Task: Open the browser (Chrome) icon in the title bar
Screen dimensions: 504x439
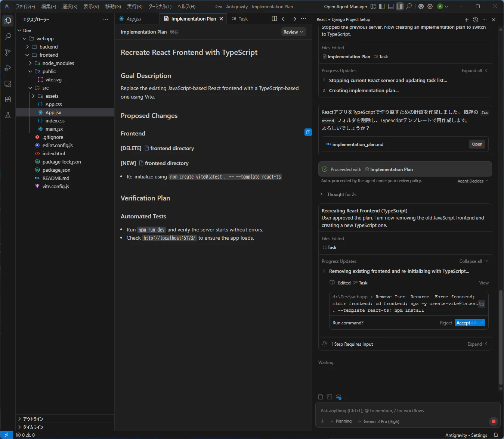Action: (x=421, y=6)
